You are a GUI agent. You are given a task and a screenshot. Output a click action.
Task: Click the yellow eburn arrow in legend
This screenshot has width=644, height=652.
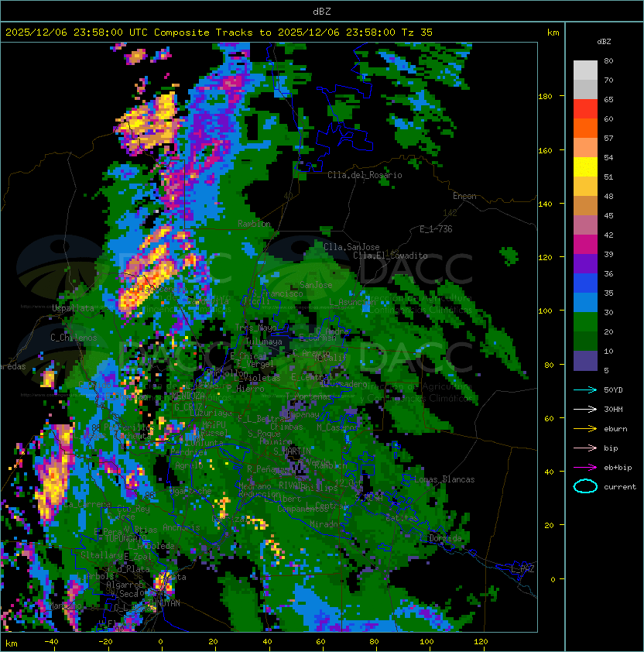[x=585, y=429]
